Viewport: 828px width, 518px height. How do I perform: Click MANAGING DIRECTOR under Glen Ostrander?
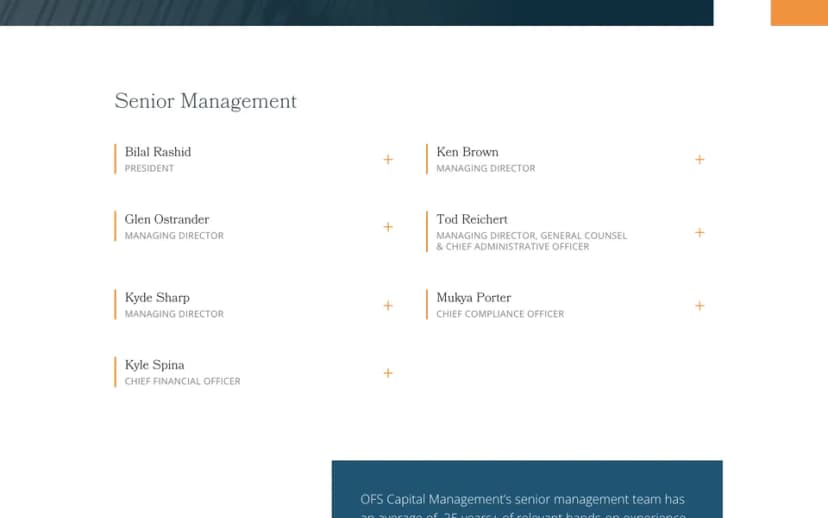coord(174,236)
